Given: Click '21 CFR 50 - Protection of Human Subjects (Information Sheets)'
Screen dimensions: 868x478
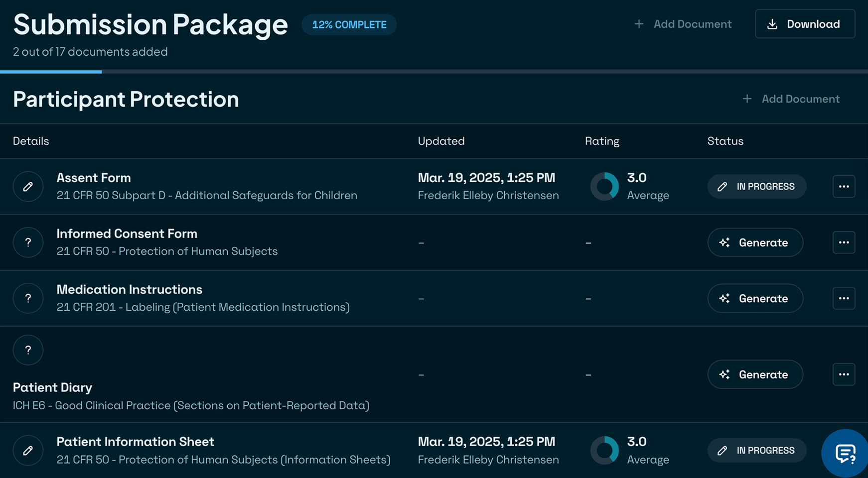Looking at the screenshot, I should pyautogui.click(x=223, y=460).
